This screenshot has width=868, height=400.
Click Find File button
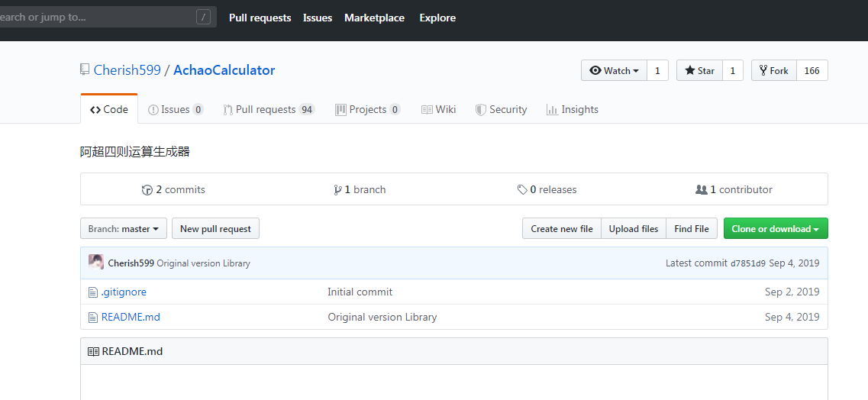point(692,228)
